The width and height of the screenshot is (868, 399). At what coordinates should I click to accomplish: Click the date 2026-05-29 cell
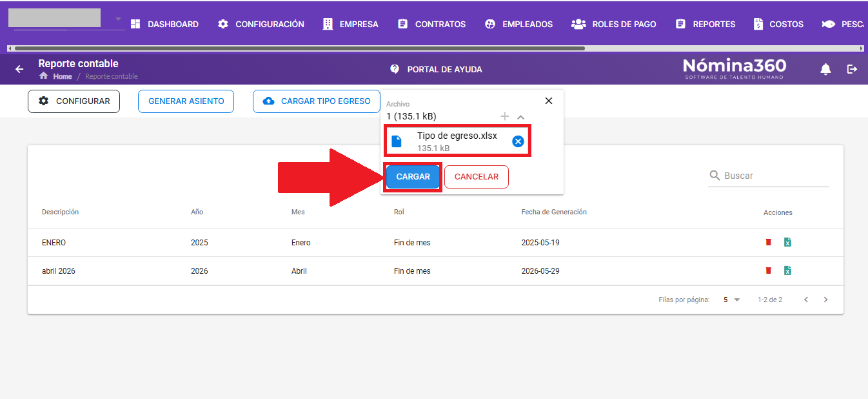(x=540, y=271)
